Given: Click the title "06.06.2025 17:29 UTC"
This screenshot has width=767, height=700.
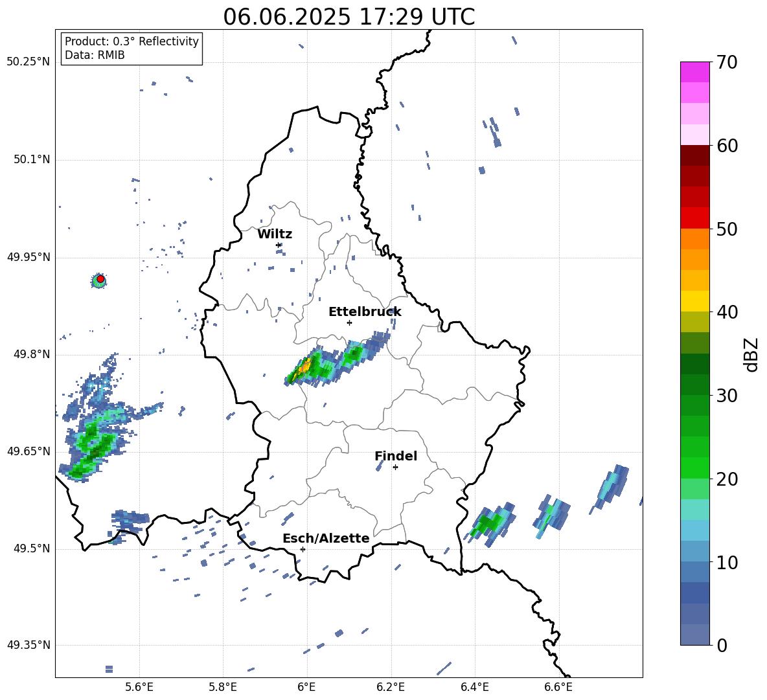Looking at the screenshot, I should (349, 17).
